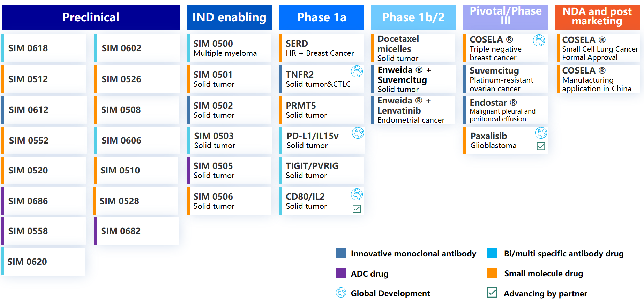Select the NDA and post marketing header
This screenshot has width=644, height=301.
597,17
